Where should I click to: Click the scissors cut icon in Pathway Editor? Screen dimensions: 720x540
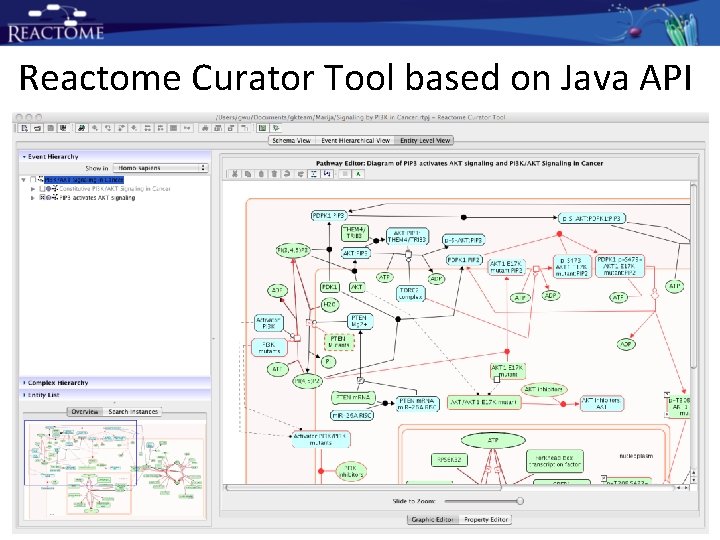coord(235,174)
